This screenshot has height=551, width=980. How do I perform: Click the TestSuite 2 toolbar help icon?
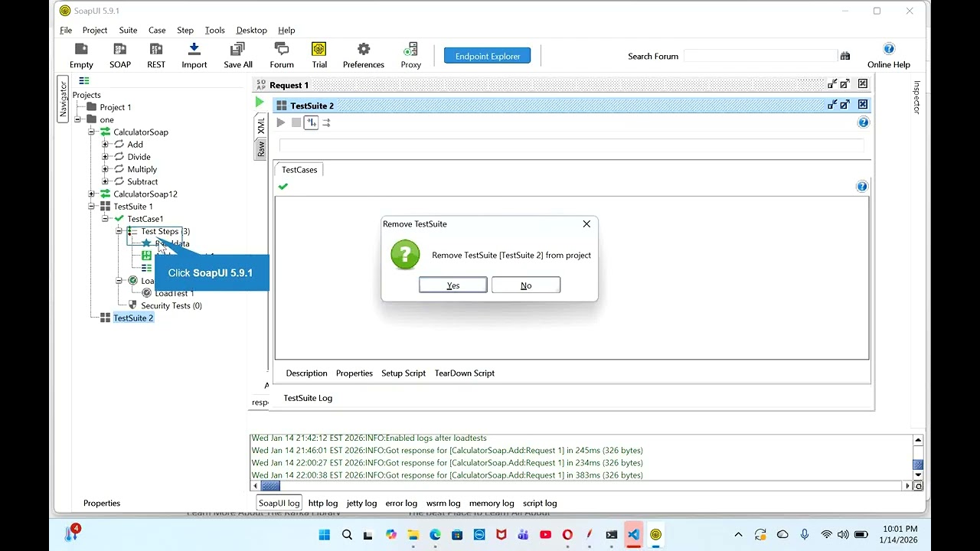(864, 122)
